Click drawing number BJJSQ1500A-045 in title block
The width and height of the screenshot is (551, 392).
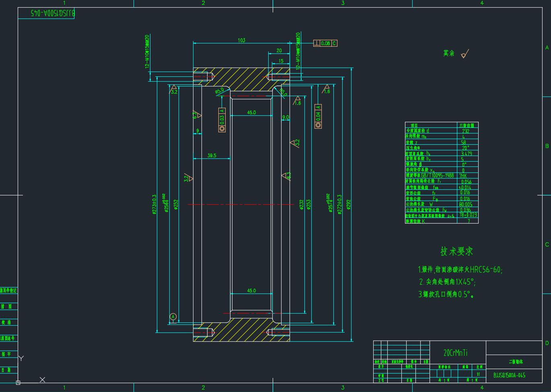(x=509, y=375)
